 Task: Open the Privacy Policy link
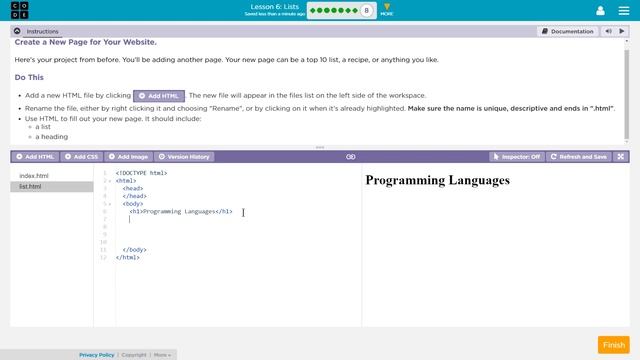pos(97,355)
